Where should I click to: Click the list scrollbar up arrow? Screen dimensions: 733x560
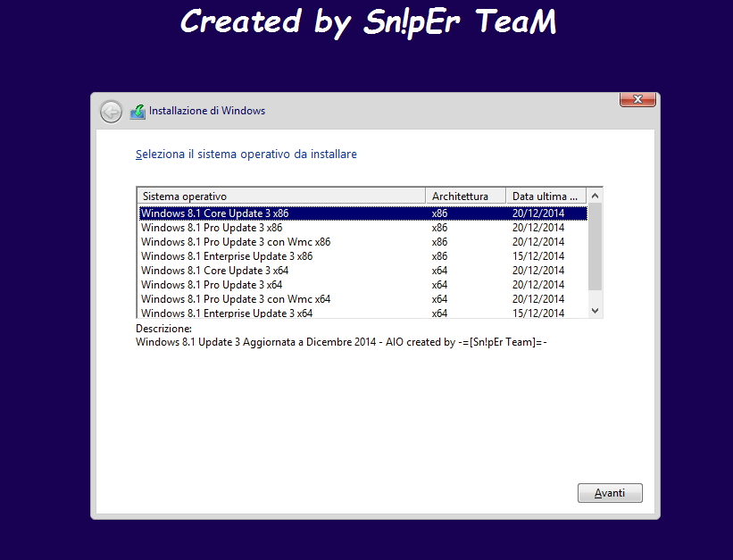(x=596, y=196)
